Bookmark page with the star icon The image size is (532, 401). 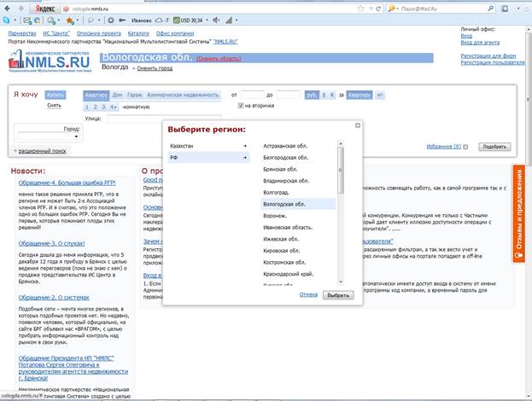[x=360, y=9]
